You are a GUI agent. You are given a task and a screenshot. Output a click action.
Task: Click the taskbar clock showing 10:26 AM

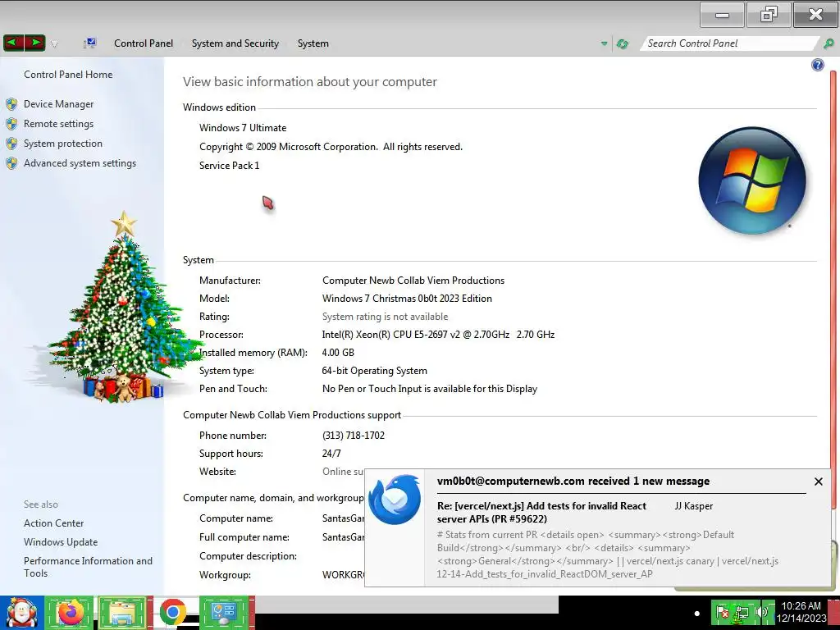point(801,612)
